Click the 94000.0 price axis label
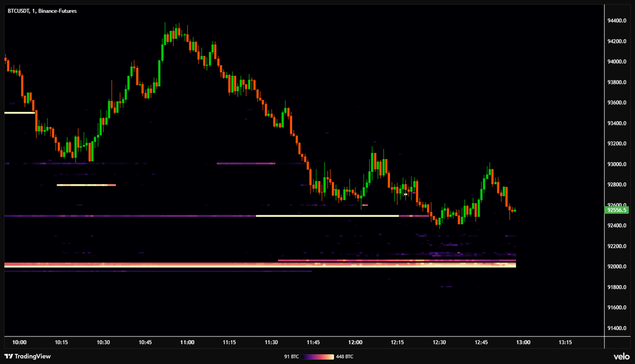The width and height of the screenshot is (635, 364). tap(618, 62)
